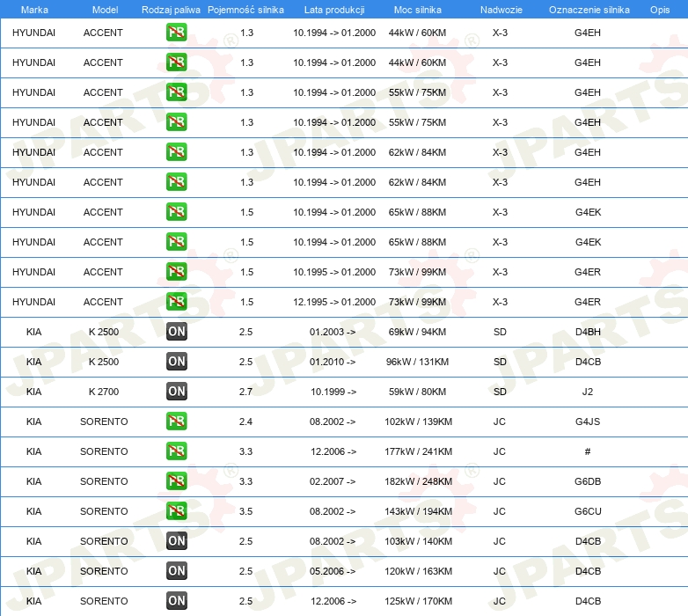The width and height of the screenshot is (688, 616).
Task: Click the ON diesel icon in the 96kW K 2500 row
Action: coord(176,361)
